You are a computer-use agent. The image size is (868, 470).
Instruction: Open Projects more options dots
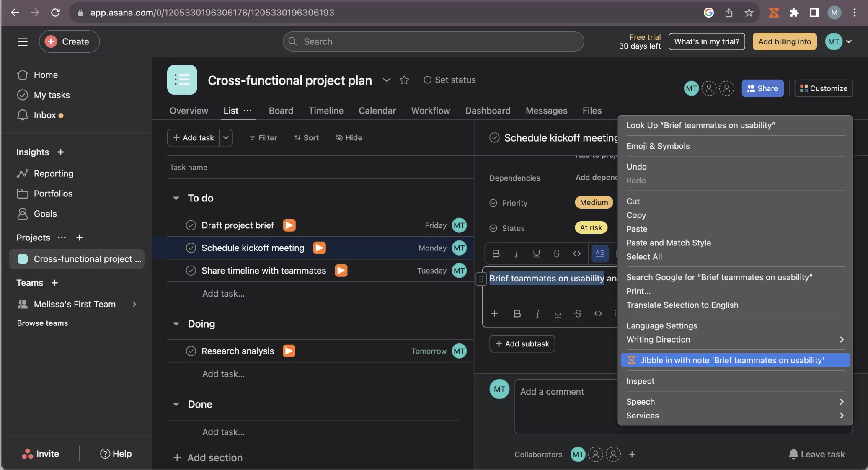tap(62, 238)
